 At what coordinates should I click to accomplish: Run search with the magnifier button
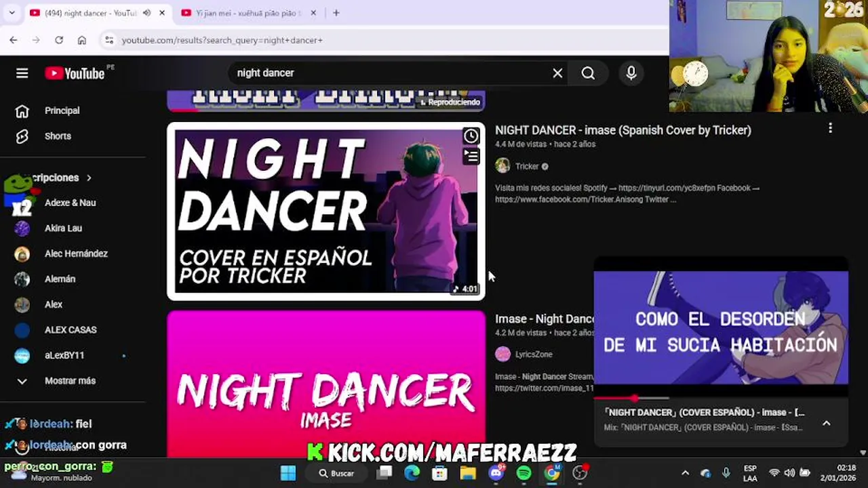[588, 73]
